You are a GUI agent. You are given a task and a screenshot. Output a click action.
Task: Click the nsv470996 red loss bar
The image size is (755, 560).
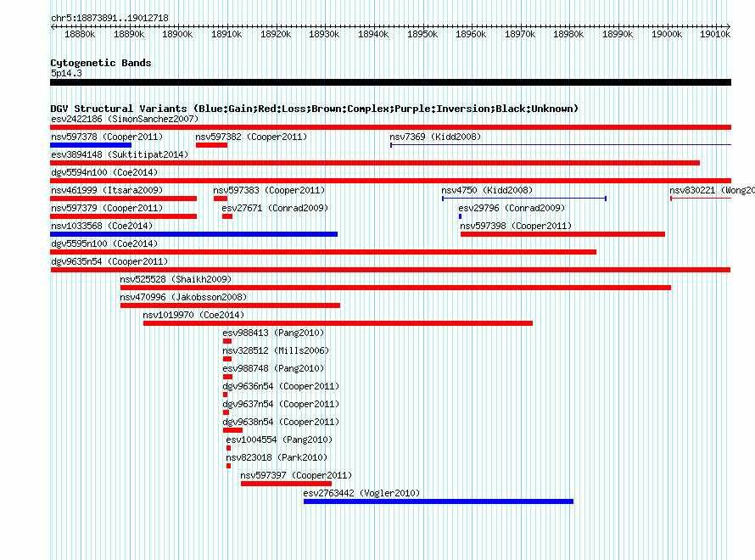[x=230, y=305]
